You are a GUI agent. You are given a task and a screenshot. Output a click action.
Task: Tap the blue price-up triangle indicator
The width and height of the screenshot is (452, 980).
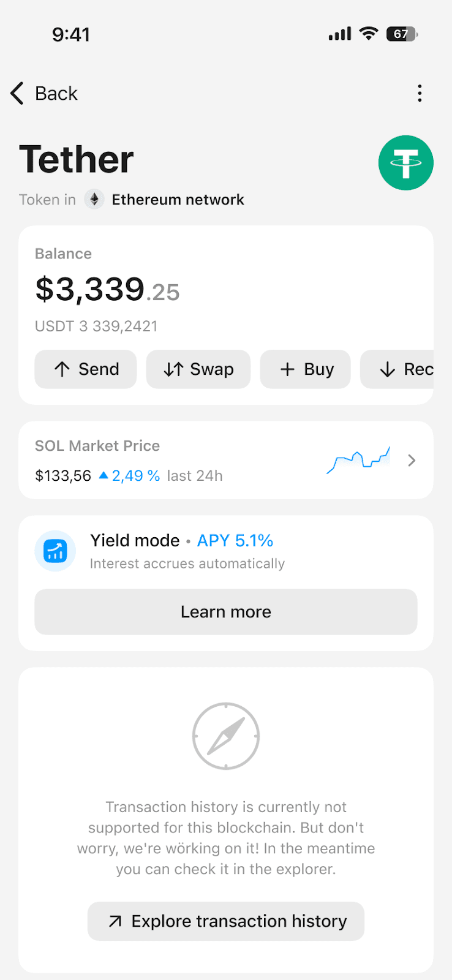(x=104, y=475)
